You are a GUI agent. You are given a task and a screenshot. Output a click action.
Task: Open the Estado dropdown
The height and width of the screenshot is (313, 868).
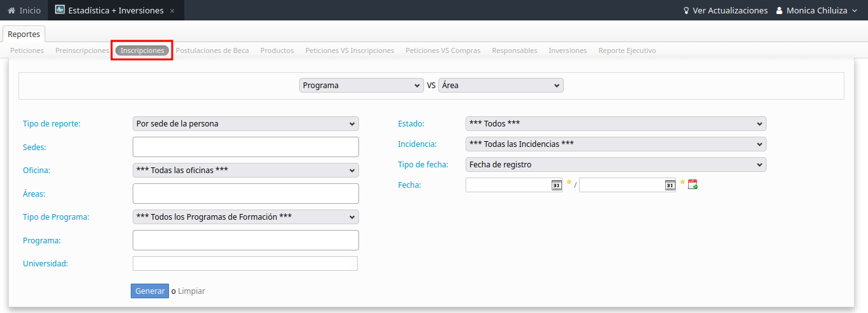click(615, 124)
